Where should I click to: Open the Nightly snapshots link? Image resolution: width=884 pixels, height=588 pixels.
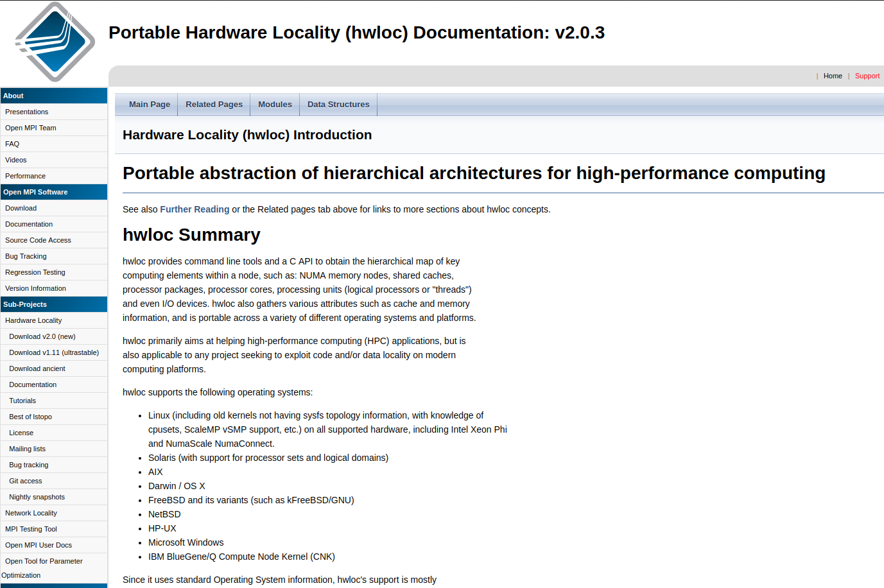point(54,497)
